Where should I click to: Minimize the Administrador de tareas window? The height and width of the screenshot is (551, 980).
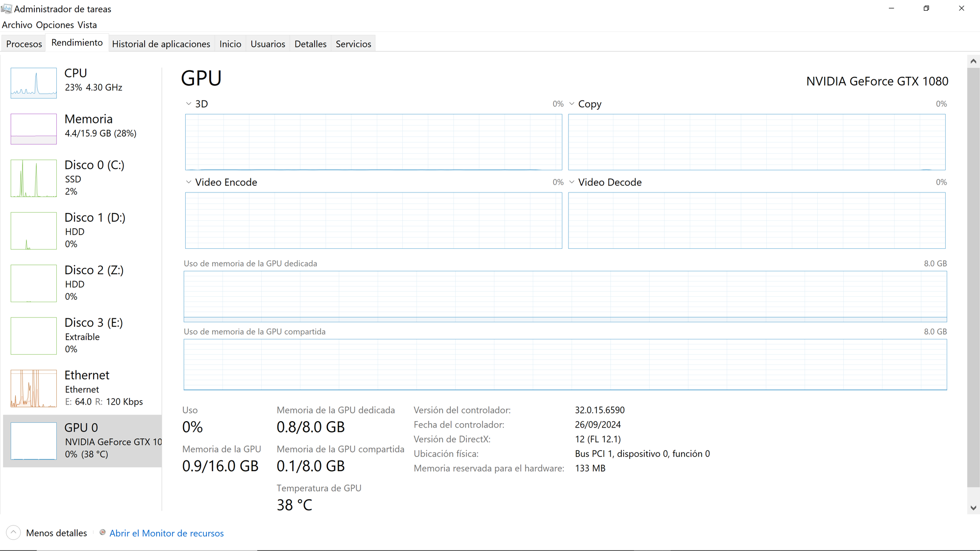(x=891, y=8)
